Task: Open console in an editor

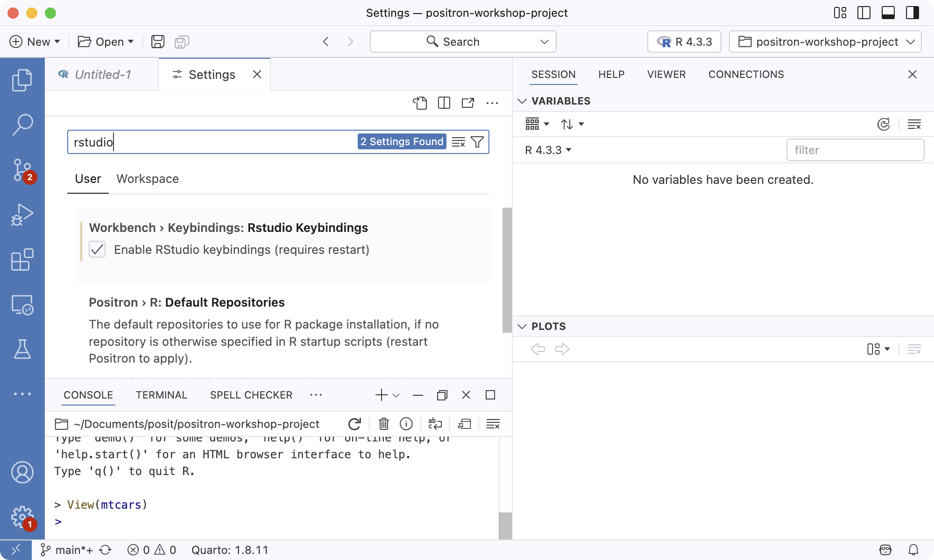Action: click(464, 424)
